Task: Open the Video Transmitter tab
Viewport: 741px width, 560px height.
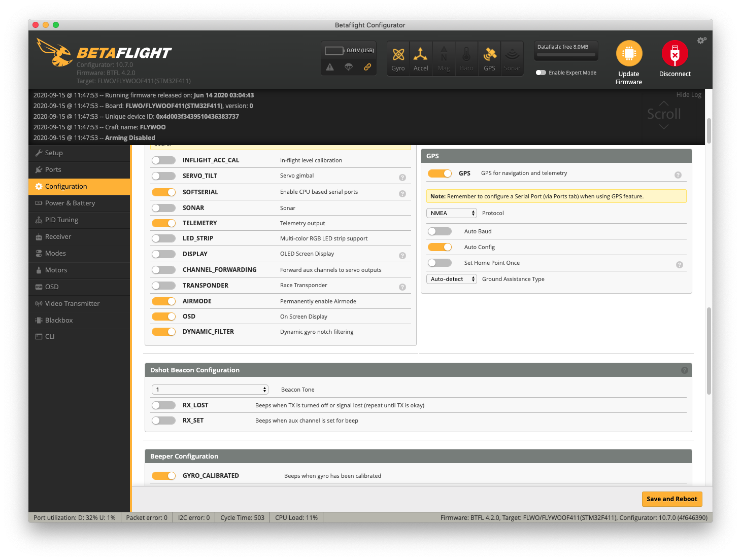Action: [80, 303]
